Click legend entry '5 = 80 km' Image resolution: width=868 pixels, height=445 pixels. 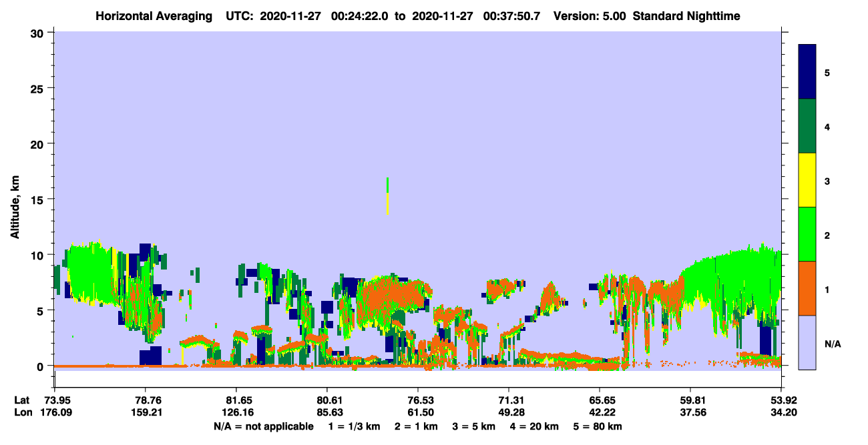click(598, 426)
